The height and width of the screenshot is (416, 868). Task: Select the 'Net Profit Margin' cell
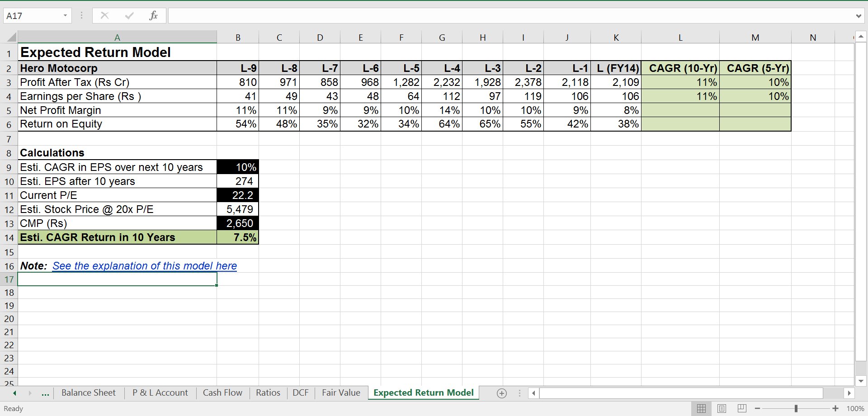(x=117, y=110)
